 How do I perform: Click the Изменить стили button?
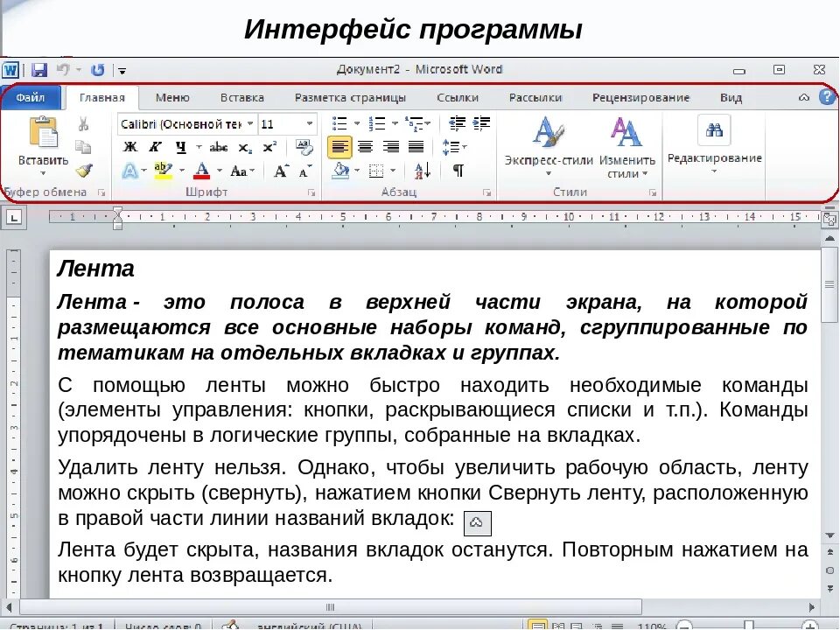point(626,146)
